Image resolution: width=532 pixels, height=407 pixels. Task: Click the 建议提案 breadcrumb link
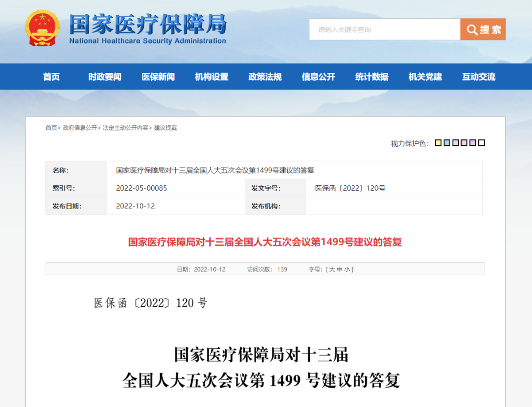pyautogui.click(x=166, y=128)
